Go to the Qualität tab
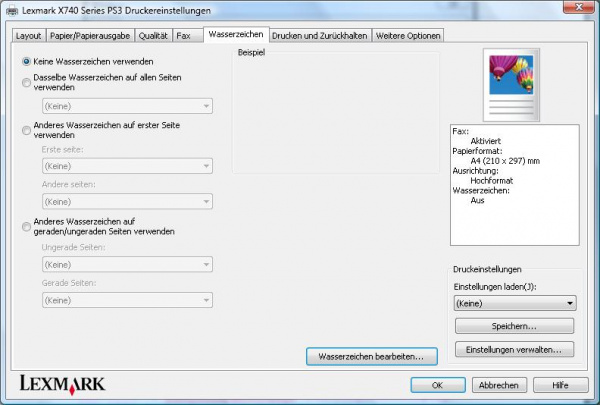Screen dimensions: 600x405 point(154,35)
